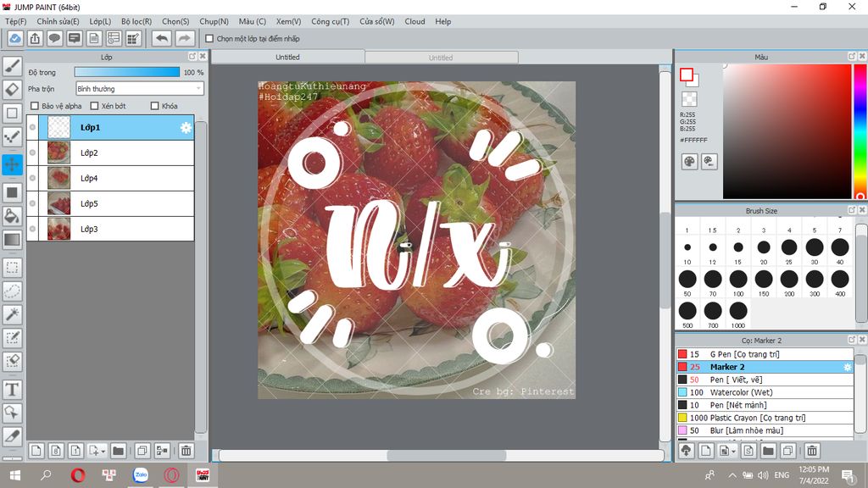Adjust the 'Độ trong' opacity slider
868x488 pixels.
(127, 72)
